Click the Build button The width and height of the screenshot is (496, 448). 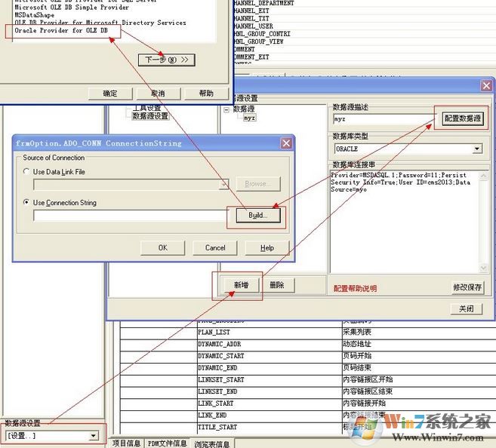(257, 216)
